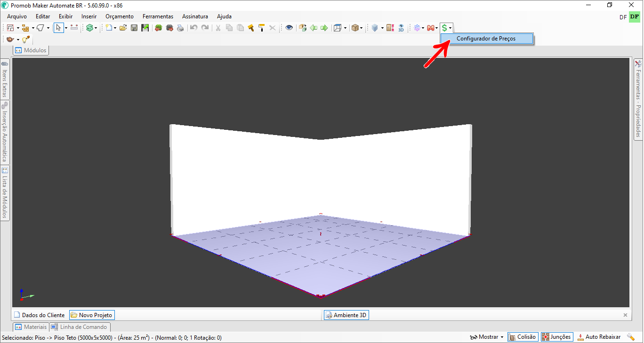Viewport: 644px width, 343px height.
Task: Open an existing project folder icon
Action: click(123, 28)
